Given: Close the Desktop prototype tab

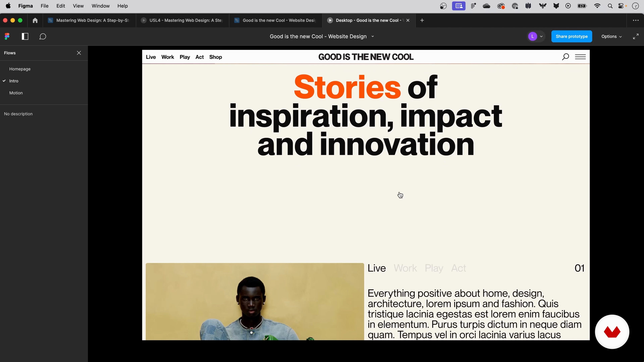Looking at the screenshot, I should coord(408,20).
